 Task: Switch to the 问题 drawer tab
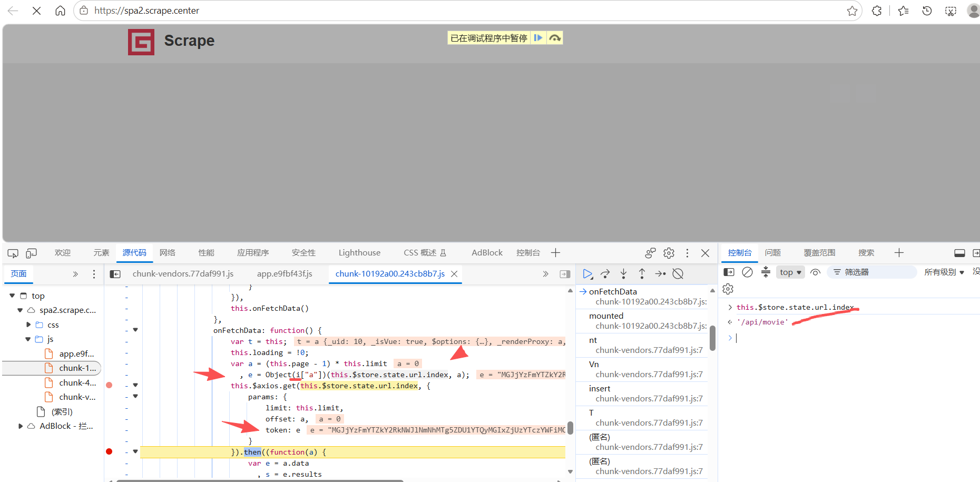point(773,253)
